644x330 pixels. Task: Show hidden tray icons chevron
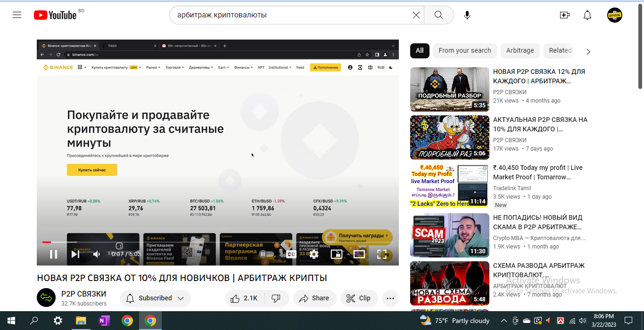pyautogui.click(x=504, y=321)
